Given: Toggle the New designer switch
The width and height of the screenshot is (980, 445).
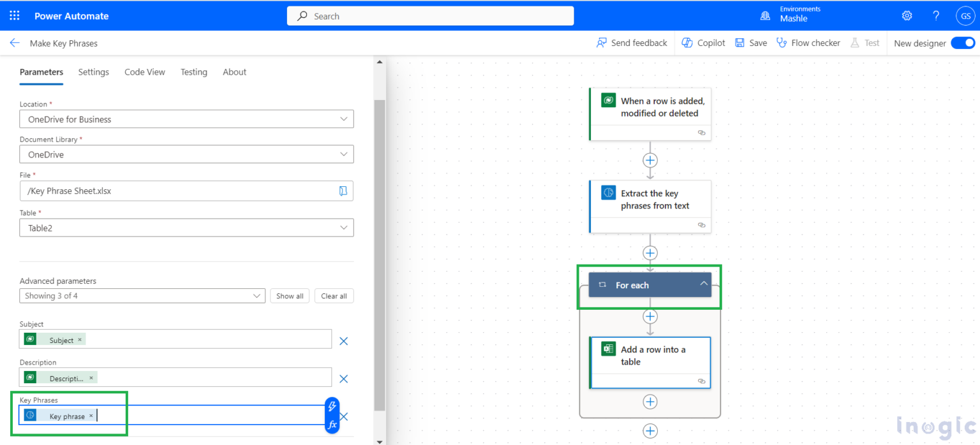Looking at the screenshot, I should coord(962,43).
